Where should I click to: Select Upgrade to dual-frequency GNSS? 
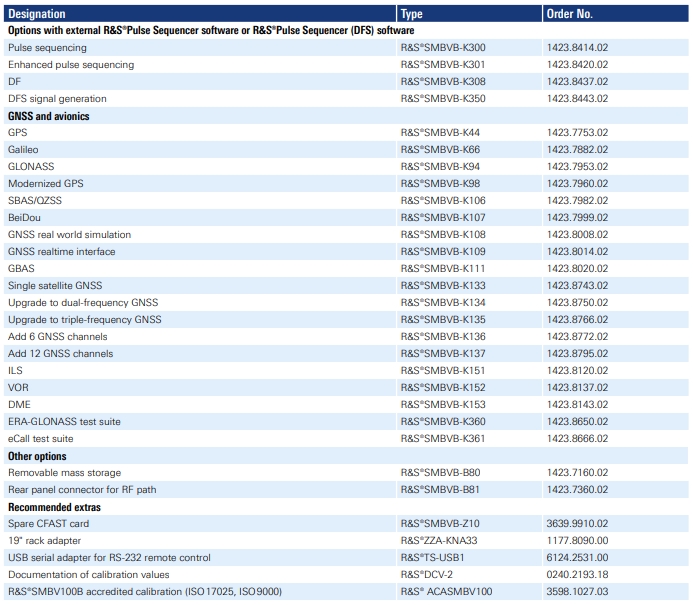tap(83, 303)
